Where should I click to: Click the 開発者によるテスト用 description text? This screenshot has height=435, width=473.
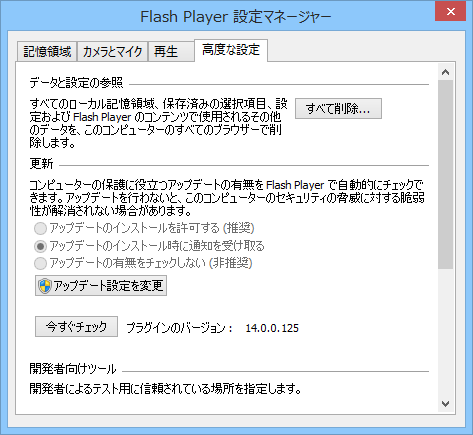165,389
